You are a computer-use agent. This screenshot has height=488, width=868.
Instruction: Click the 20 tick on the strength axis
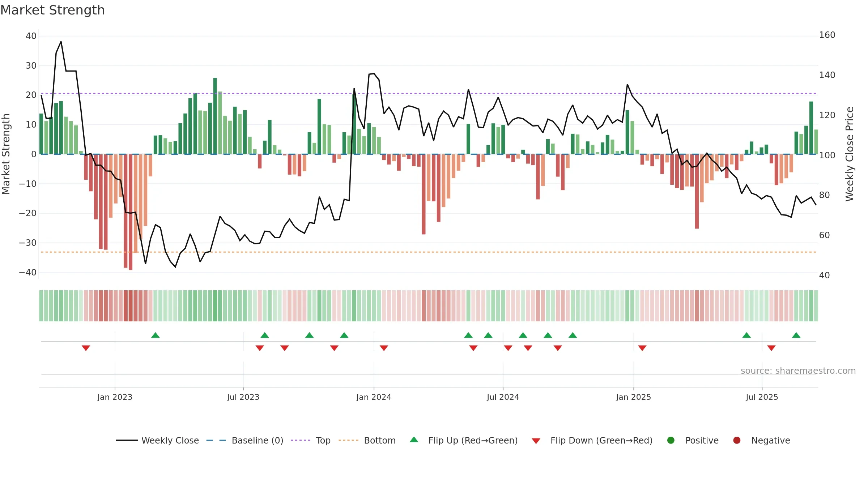pyautogui.click(x=31, y=95)
